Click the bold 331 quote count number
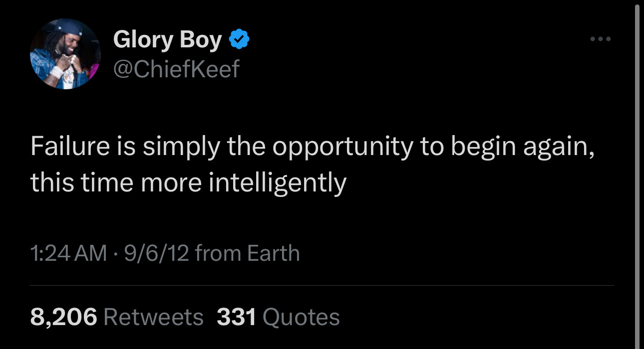644x349 pixels. (236, 317)
